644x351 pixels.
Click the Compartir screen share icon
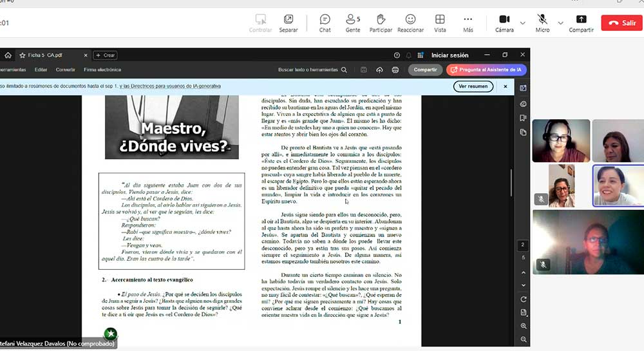[x=581, y=23]
